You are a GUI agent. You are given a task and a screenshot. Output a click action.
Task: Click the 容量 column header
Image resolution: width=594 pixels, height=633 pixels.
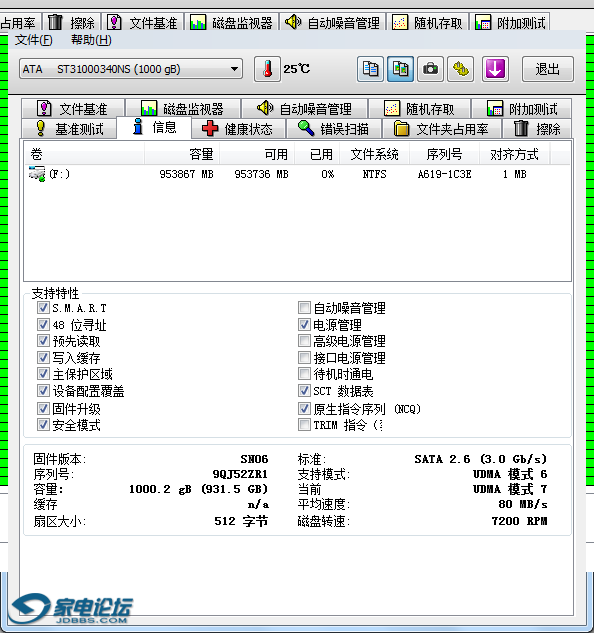[182, 154]
